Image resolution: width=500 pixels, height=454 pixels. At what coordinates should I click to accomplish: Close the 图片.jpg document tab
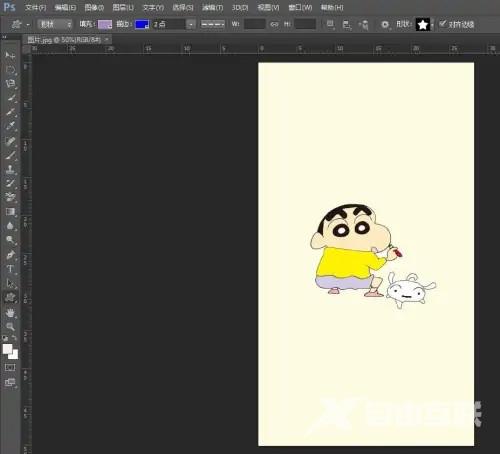[107, 40]
